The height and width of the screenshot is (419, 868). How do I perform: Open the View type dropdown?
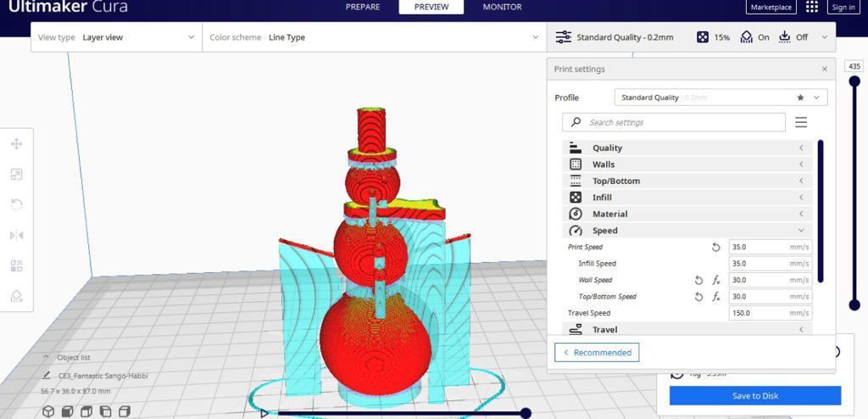click(116, 37)
